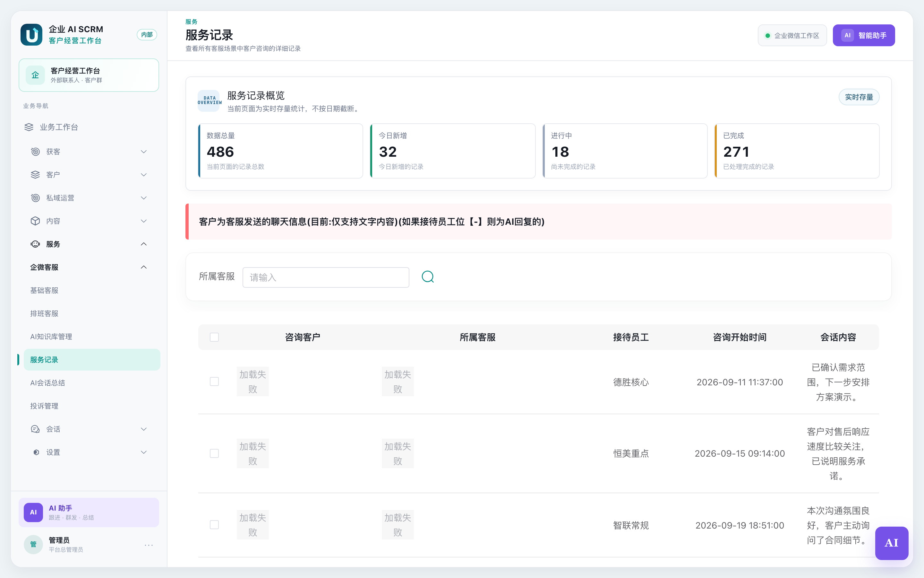Check the 恒美重点 row checkbox
The height and width of the screenshot is (578, 924).
click(214, 453)
